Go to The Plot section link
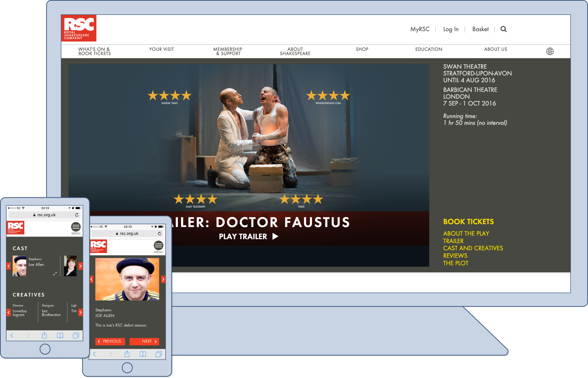 456,263
